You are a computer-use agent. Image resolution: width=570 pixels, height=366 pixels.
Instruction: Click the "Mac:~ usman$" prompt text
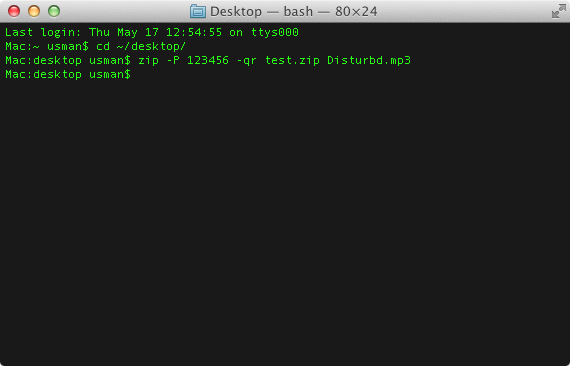(47, 47)
